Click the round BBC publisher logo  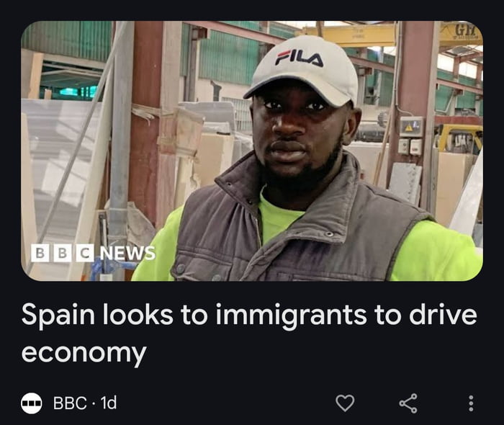point(32,403)
